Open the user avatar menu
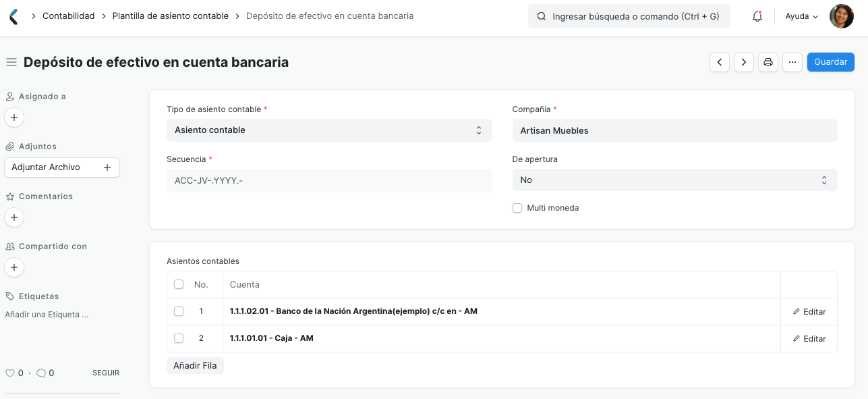Image resolution: width=868 pixels, height=399 pixels. point(841,16)
